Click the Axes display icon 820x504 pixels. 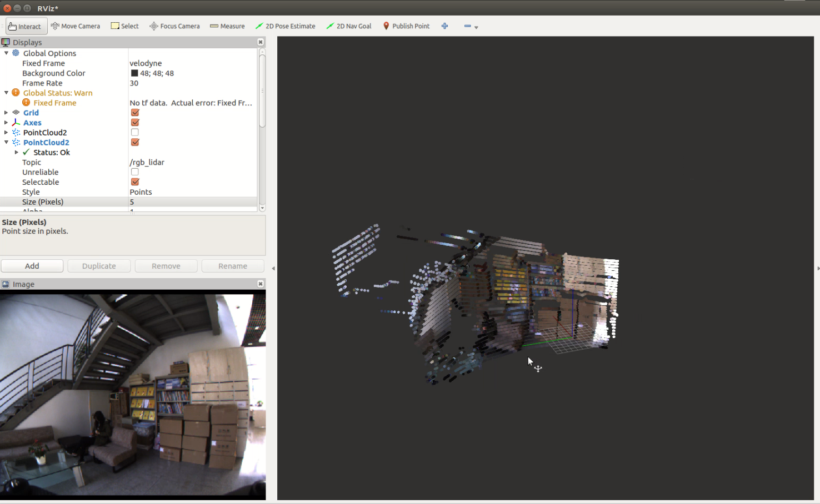point(16,123)
